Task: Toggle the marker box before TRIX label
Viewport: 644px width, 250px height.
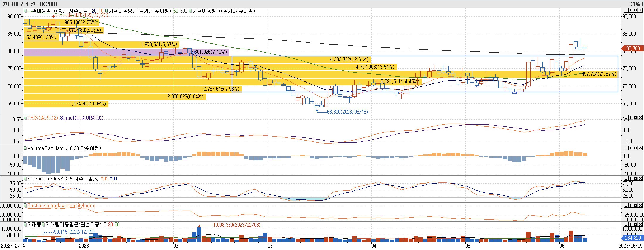Action: (25, 118)
